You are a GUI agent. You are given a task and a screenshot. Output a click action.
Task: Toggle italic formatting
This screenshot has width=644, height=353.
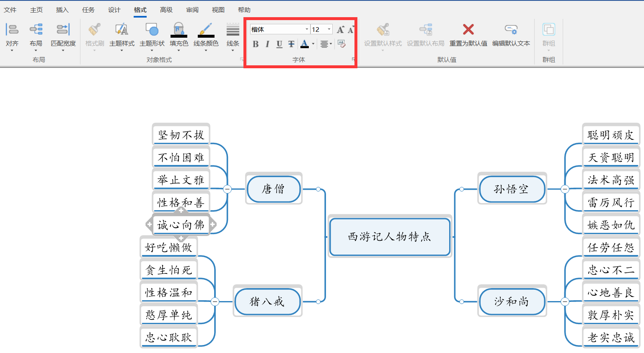[267, 44]
